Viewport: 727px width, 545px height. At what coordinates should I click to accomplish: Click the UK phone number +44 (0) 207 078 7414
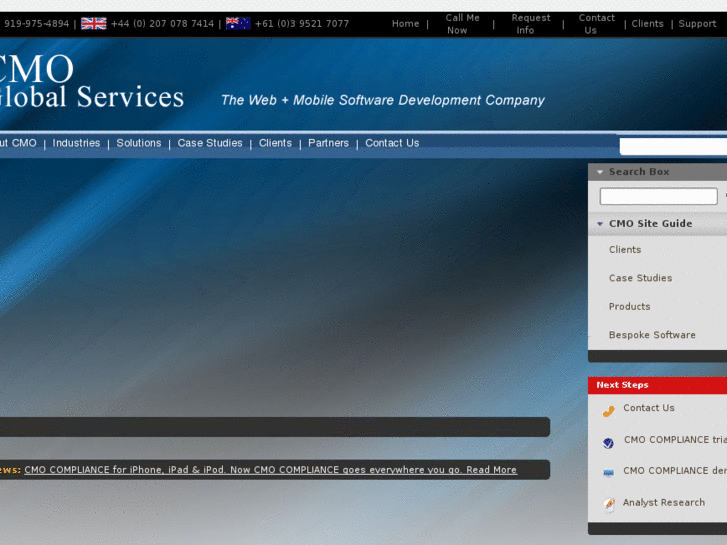pos(162,24)
